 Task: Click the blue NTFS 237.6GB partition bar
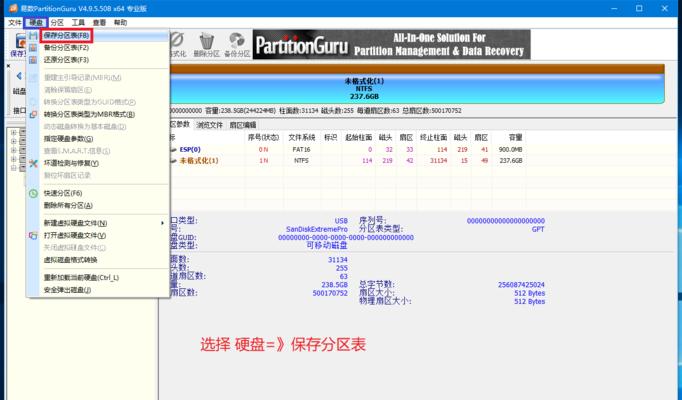tap(416, 88)
